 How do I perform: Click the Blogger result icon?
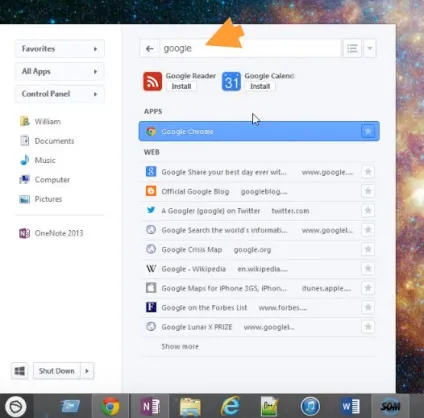coord(151,191)
